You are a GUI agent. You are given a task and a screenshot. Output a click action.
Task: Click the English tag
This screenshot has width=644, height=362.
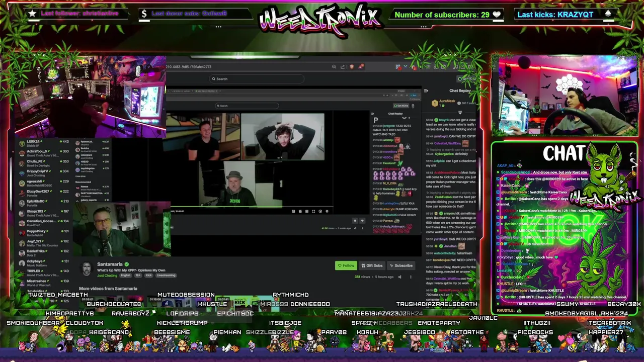[126, 276]
